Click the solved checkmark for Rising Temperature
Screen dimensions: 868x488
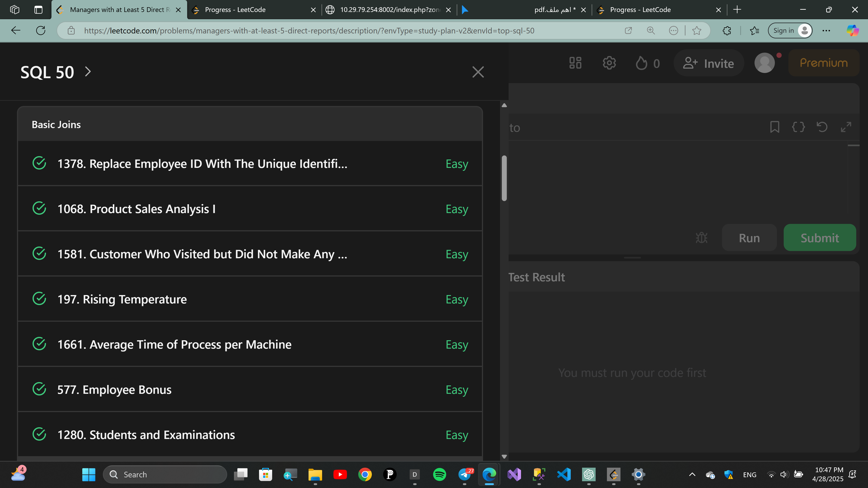click(x=39, y=298)
